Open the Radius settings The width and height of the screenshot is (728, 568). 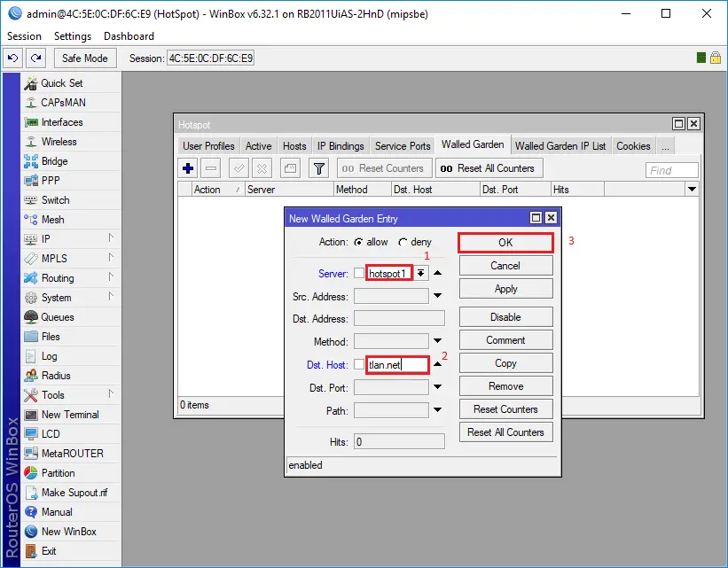click(x=56, y=376)
